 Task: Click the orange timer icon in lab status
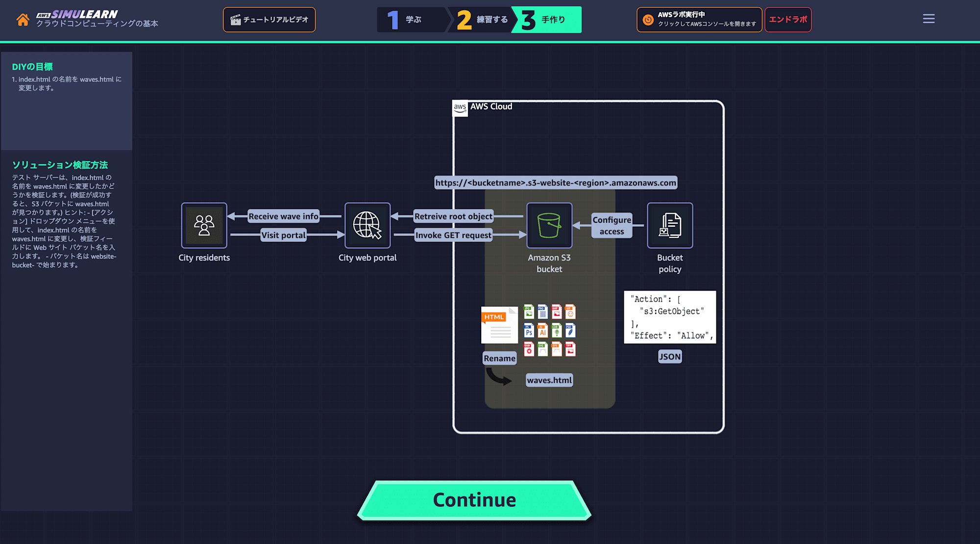coord(648,20)
